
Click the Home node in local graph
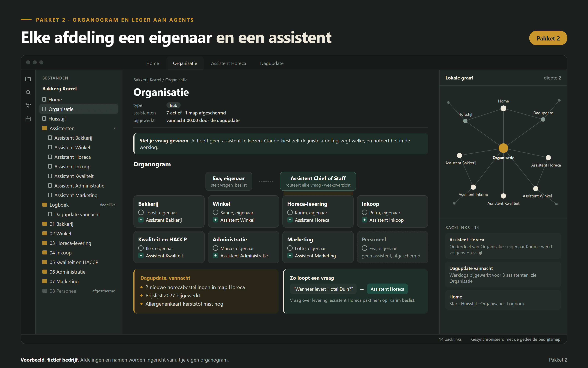(503, 108)
